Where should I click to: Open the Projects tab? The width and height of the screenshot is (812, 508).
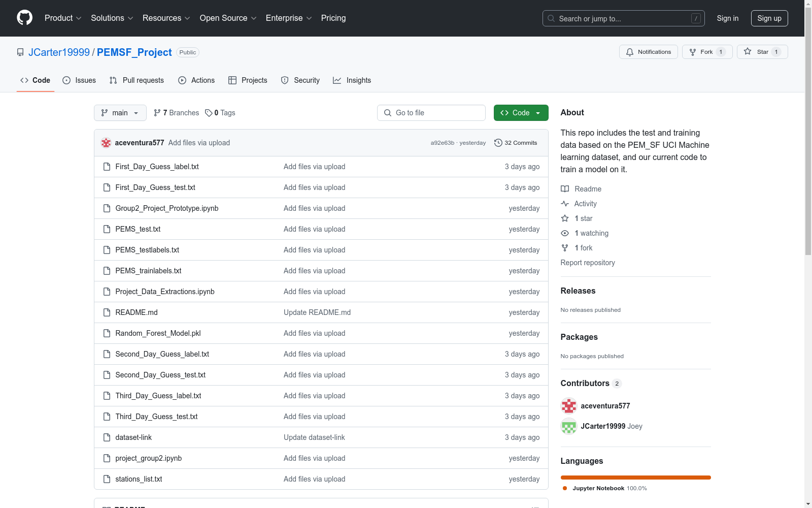click(248, 80)
